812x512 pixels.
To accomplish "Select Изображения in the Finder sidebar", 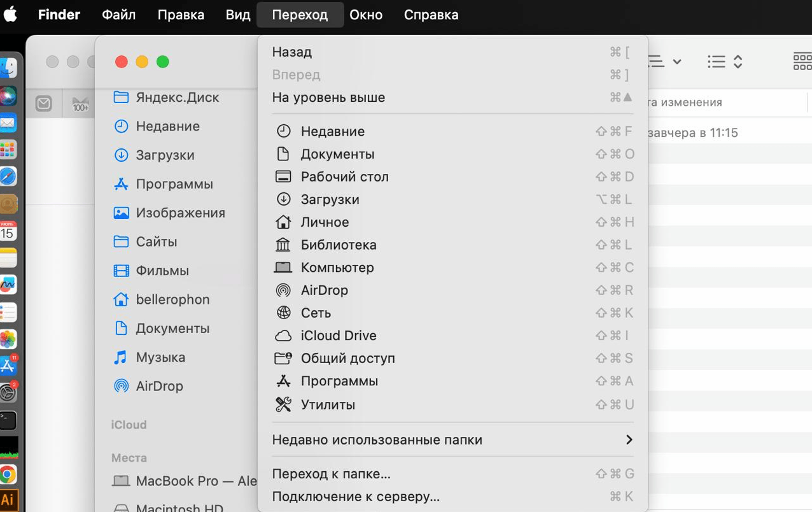I will [169, 213].
